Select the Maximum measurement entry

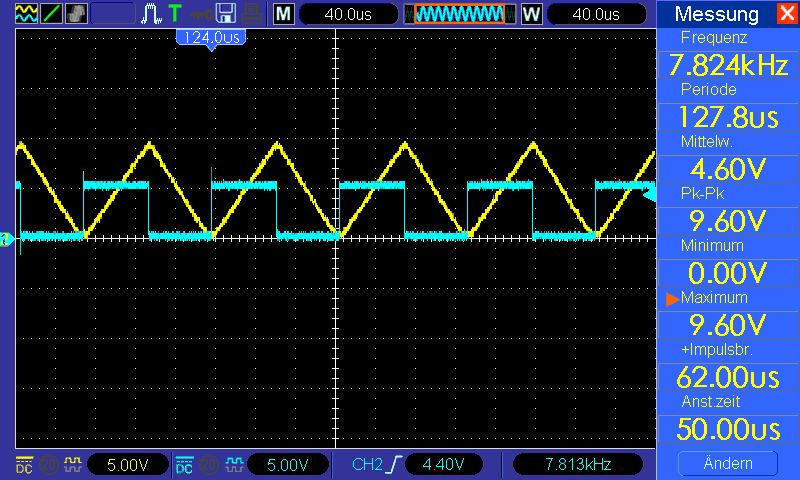pyautogui.click(x=714, y=297)
